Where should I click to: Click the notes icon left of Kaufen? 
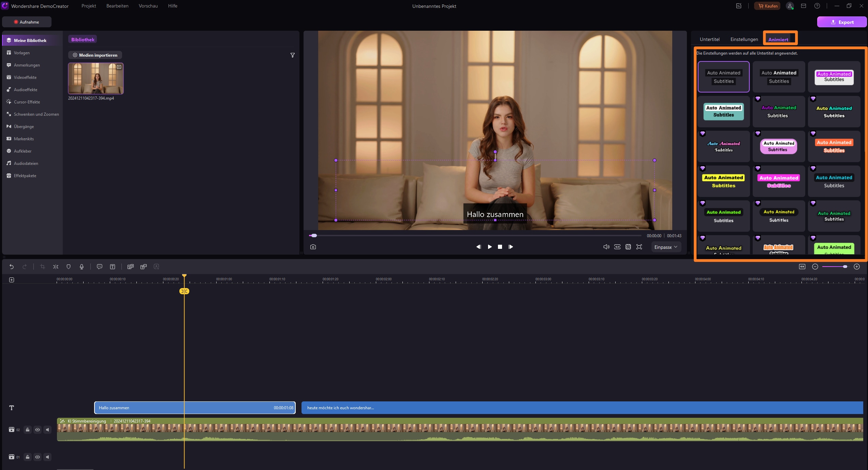point(739,6)
